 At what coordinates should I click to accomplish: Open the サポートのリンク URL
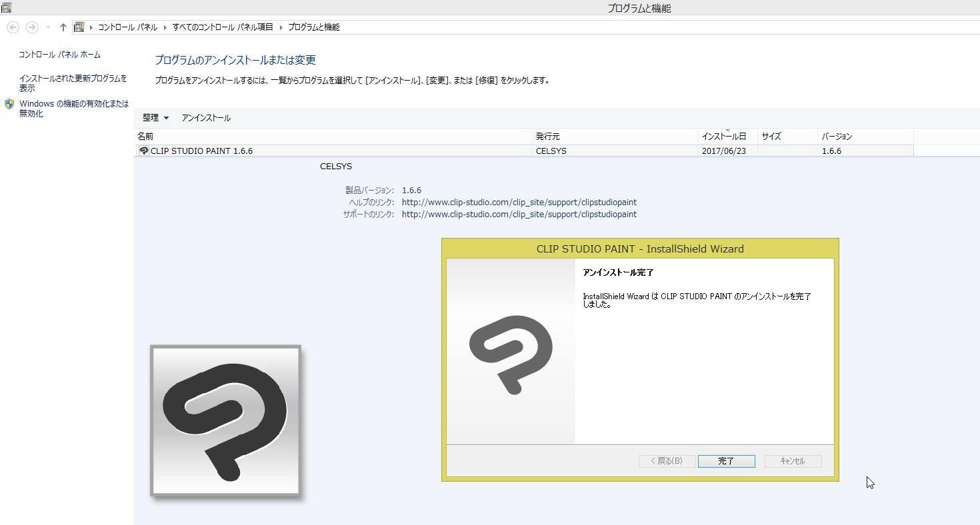tap(519, 215)
